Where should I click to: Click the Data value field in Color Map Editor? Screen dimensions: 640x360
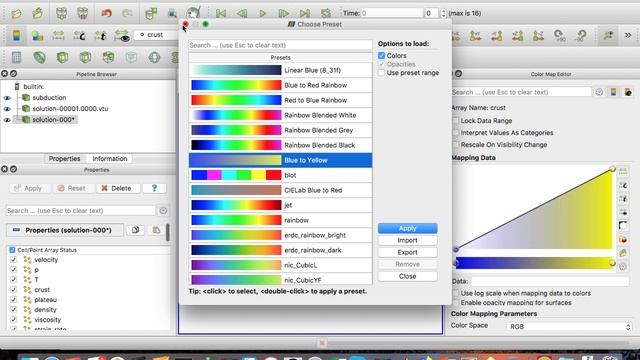coord(550,281)
